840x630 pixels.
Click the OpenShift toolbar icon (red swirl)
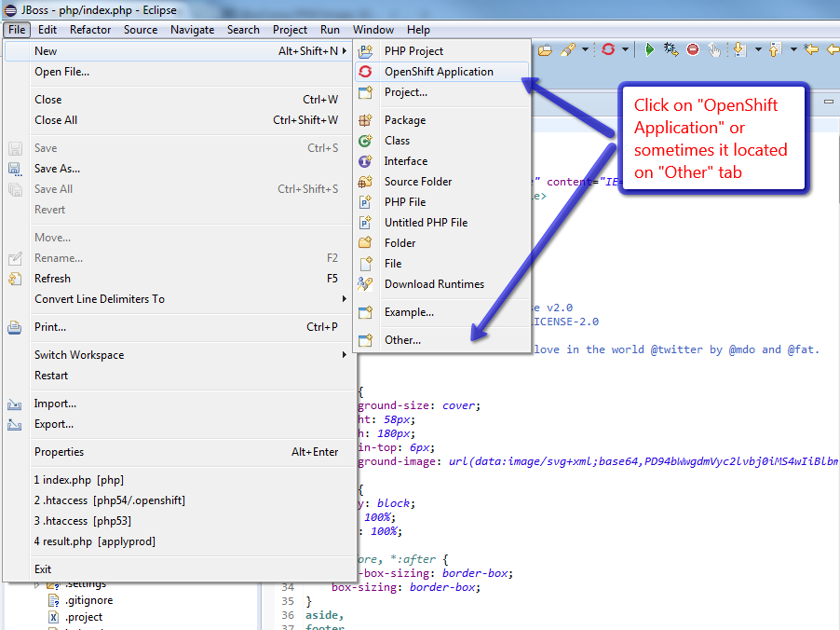click(608, 49)
